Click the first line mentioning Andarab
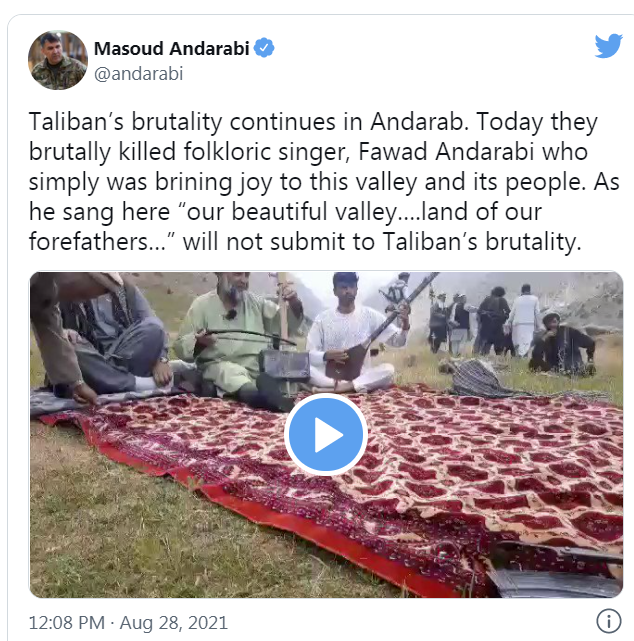 tap(313, 122)
